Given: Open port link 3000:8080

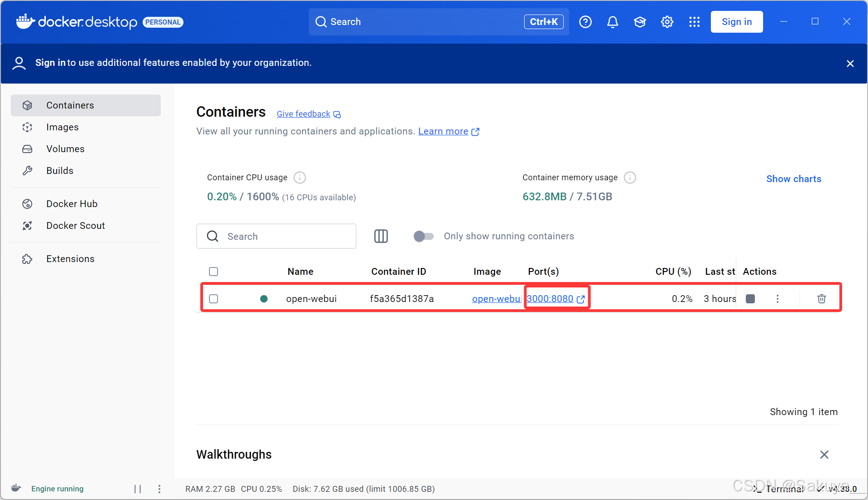Looking at the screenshot, I should pos(550,299).
